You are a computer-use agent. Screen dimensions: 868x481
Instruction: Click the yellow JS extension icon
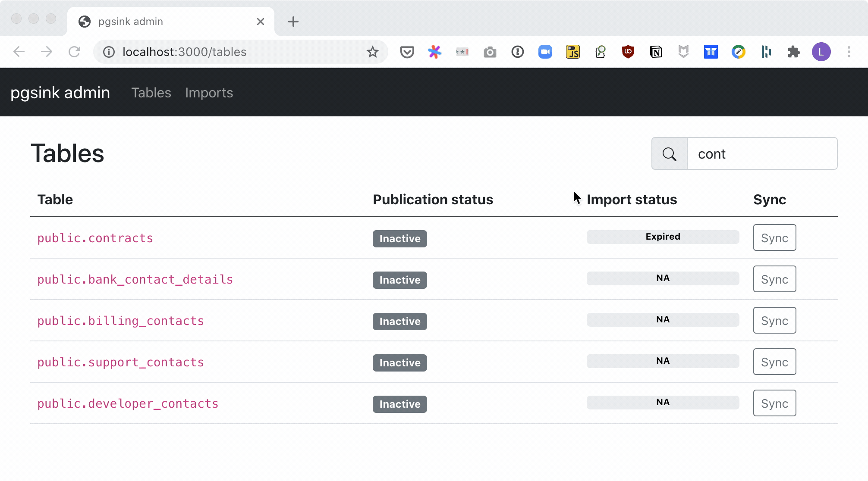pyautogui.click(x=572, y=52)
